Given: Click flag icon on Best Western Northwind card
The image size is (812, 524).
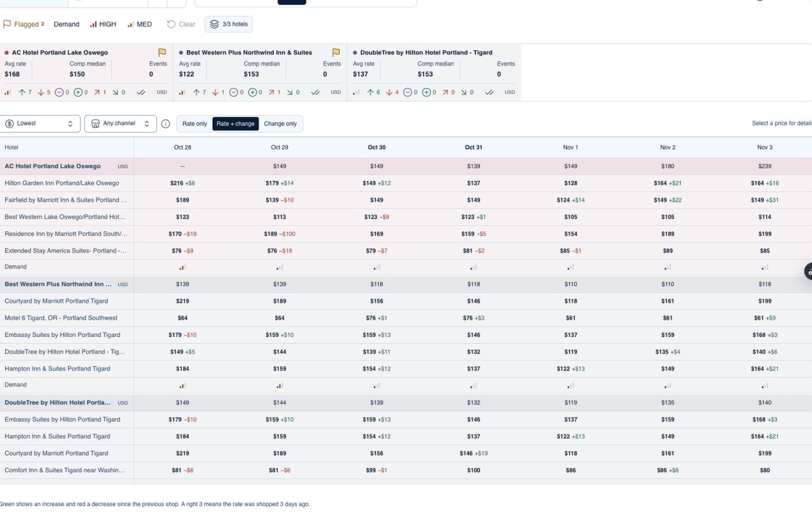Looking at the screenshot, I should point(336,52).
